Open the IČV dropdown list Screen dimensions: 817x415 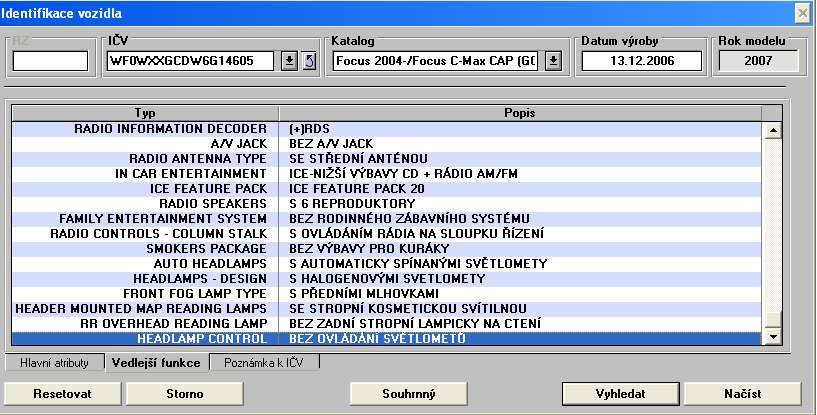289,61
